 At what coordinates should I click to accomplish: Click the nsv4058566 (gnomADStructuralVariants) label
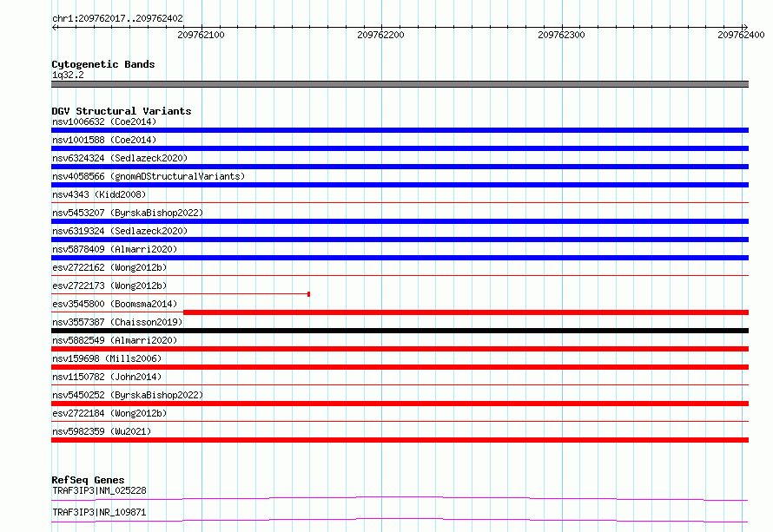click(x=149, y=176)
